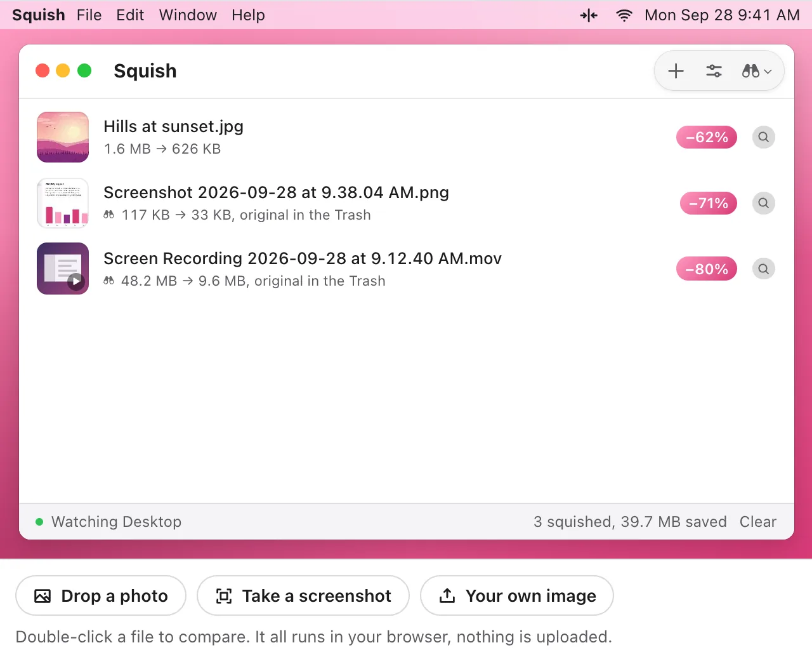Click the Your own image button

pyautogui.click(x=517, y=595)
